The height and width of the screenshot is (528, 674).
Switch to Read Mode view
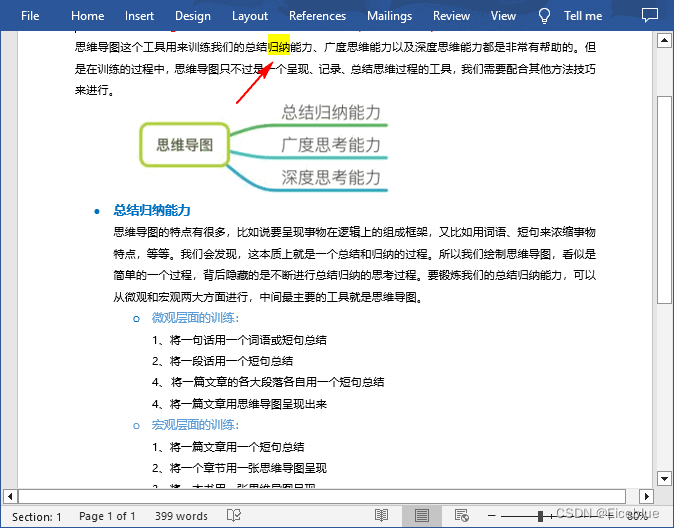click(x=381, y=516)
